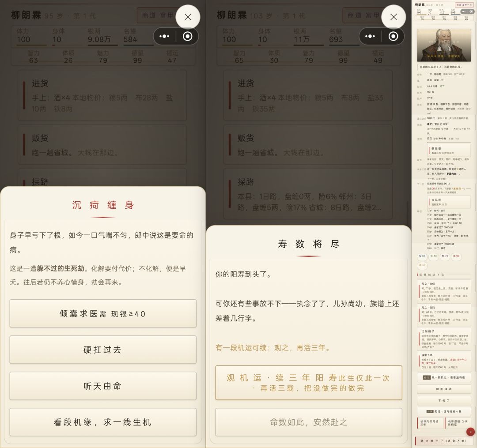Screen dimensions: 477x448
Task: Tap the 机缘向天再借三年 card
Action: [430, 423]
